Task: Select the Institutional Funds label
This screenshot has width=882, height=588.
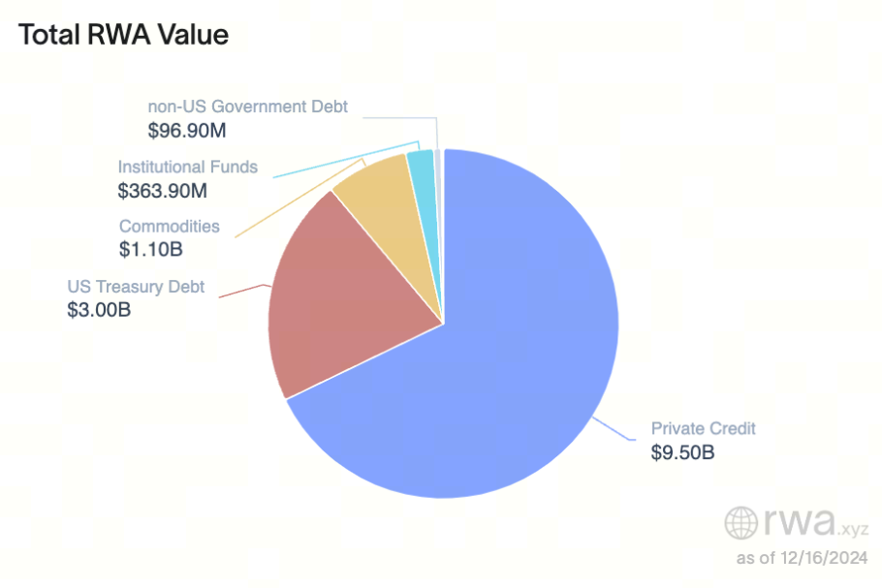Action: click(x=188, y=167)
